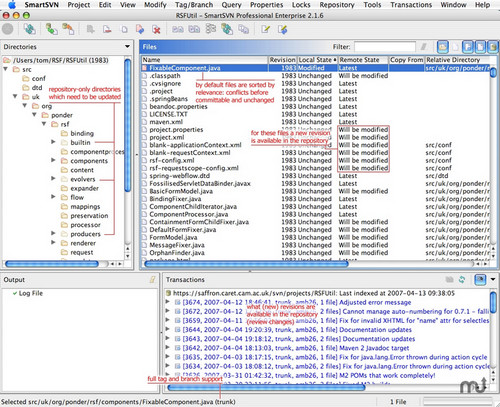This screenshot has height=407, width=500.
Task: Sort by Copy From column header
Action: 407,60
